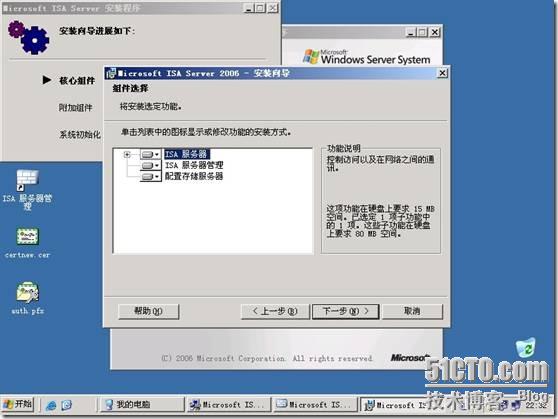Click the 帮助(H) button

pos(148,311)
